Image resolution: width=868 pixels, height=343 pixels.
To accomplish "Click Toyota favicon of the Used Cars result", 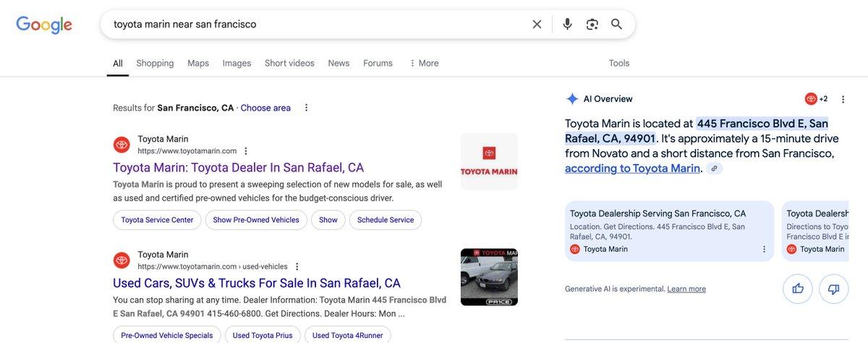I will click(122, 261).
